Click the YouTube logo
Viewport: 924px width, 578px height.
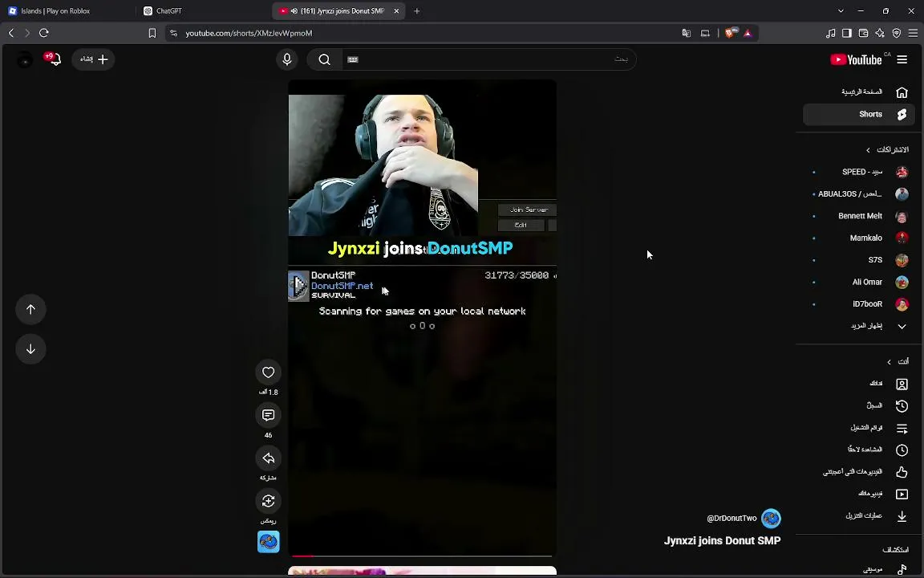[x=857, y=59]
